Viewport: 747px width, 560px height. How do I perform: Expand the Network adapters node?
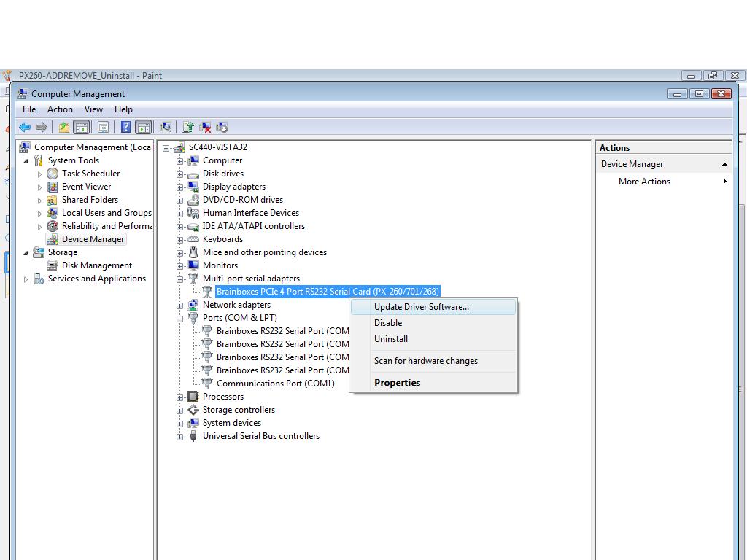180,304
